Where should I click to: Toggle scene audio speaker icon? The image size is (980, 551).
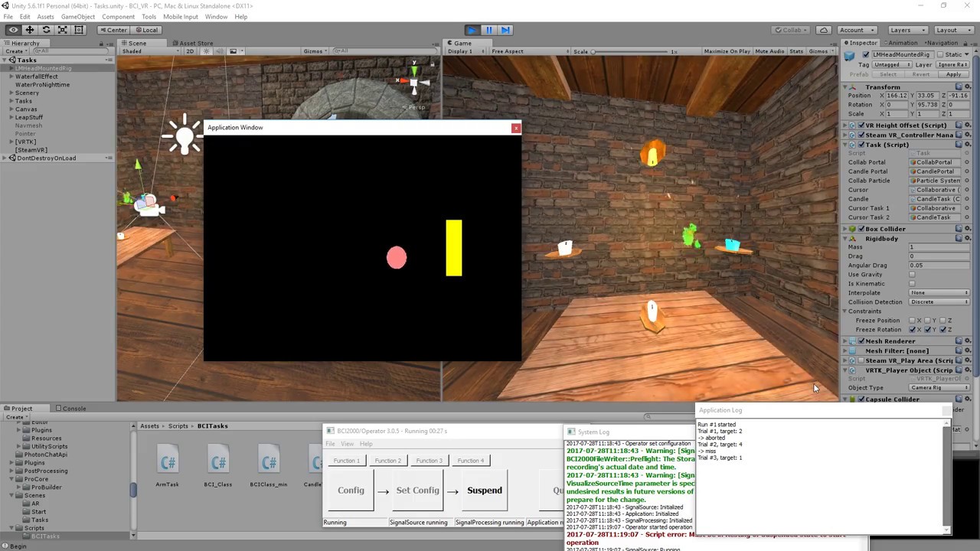pyautogui.click(x=219, y=51)
